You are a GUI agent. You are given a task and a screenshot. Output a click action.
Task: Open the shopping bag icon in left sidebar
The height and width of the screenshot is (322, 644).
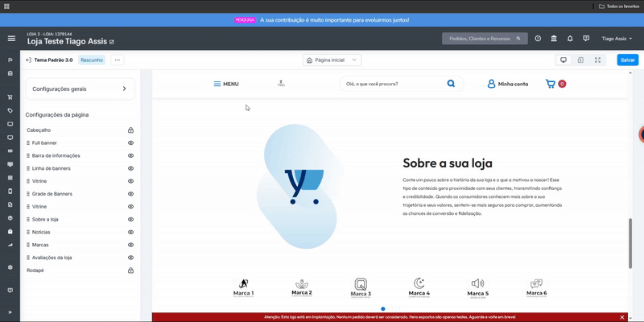click(x=10, y=231)
